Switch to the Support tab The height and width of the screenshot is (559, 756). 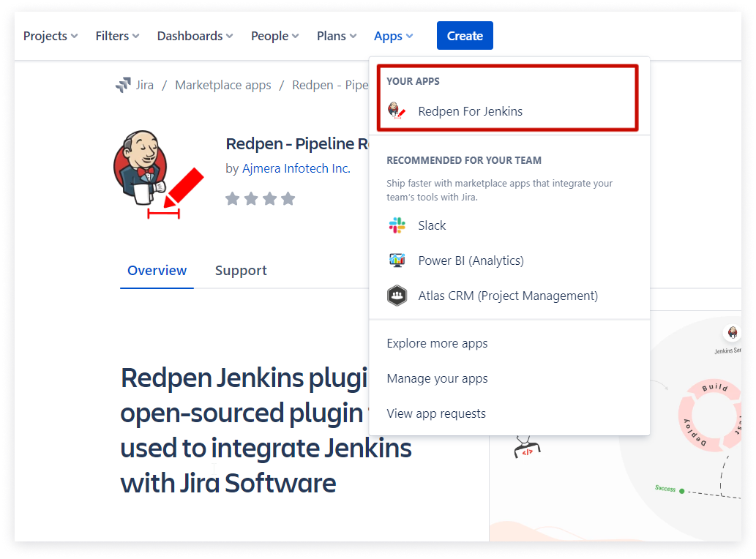click(241, 271)
